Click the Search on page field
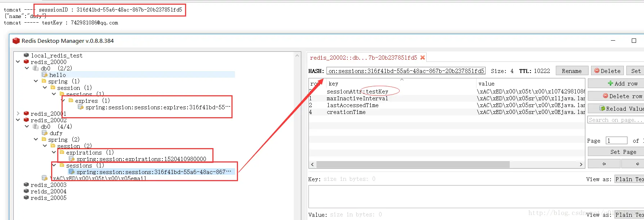644x220 pixels. [x=616, y=120]
